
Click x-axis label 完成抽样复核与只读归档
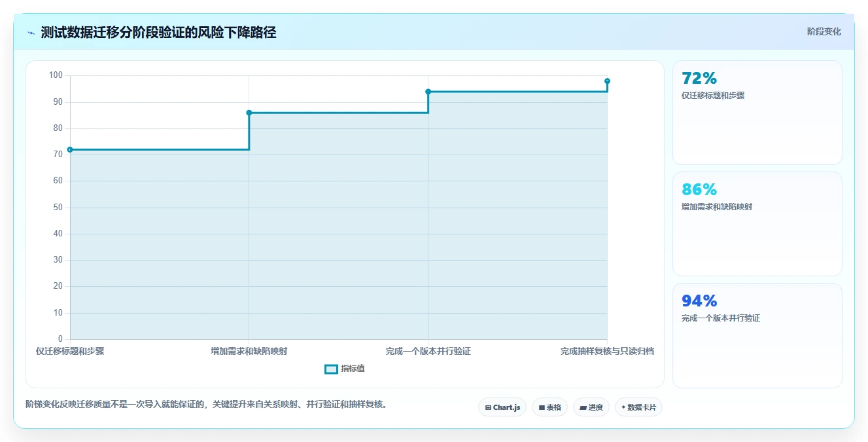(607, 351)
